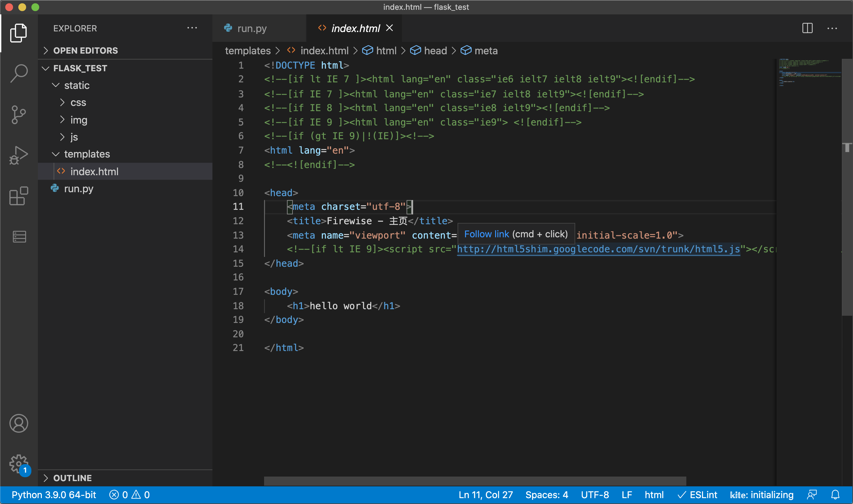Open notifications bell in status bar

click(835, 495)
